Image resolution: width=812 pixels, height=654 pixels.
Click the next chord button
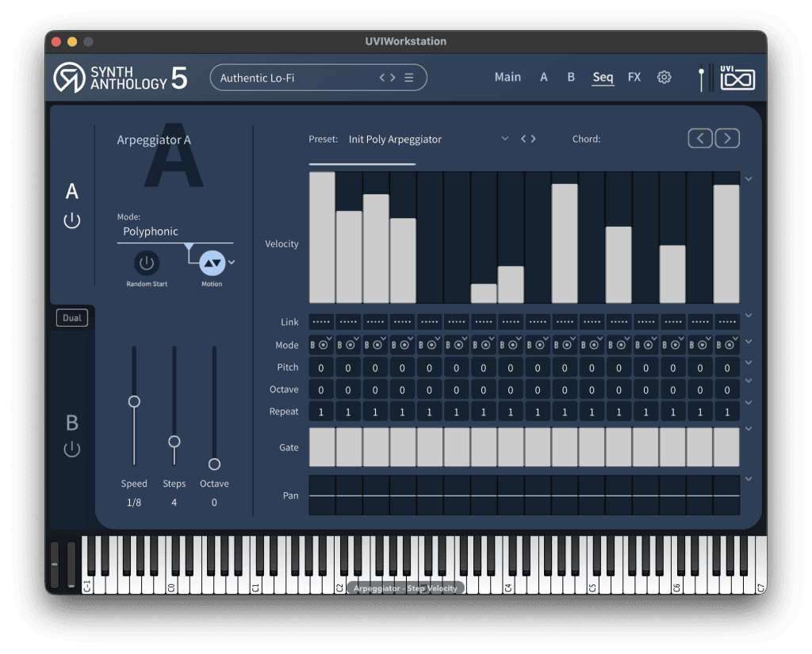727,138
